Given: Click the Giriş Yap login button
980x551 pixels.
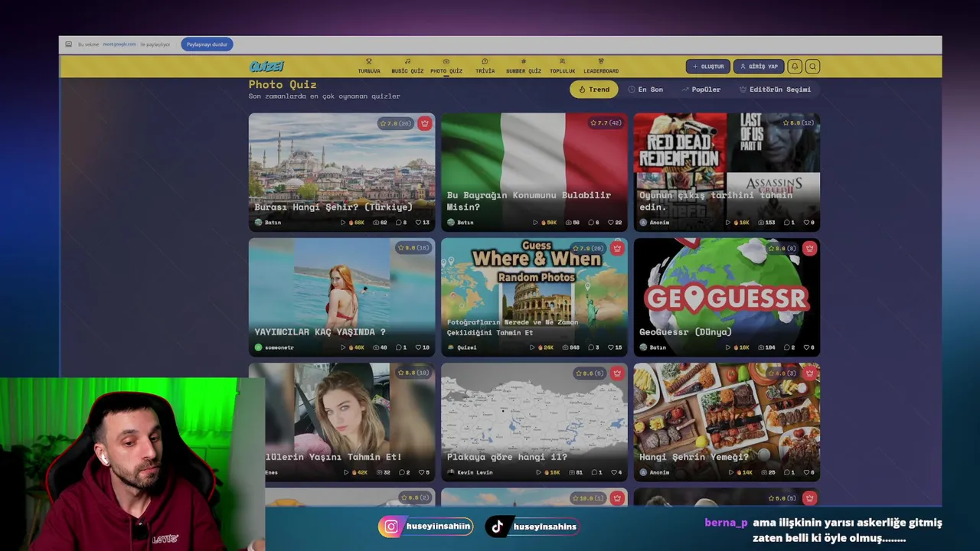Looking at the screenshot, I should (759, 67).
